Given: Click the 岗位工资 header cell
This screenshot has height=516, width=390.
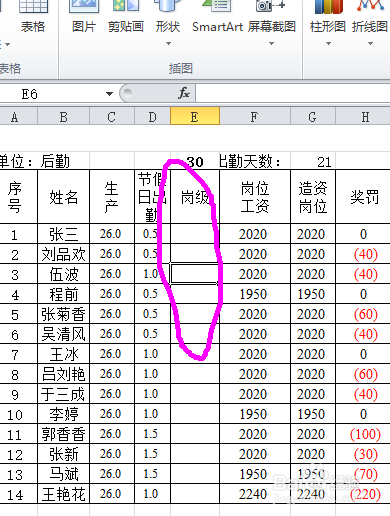Looking at the screenshot, I should [x=255, y=197].
